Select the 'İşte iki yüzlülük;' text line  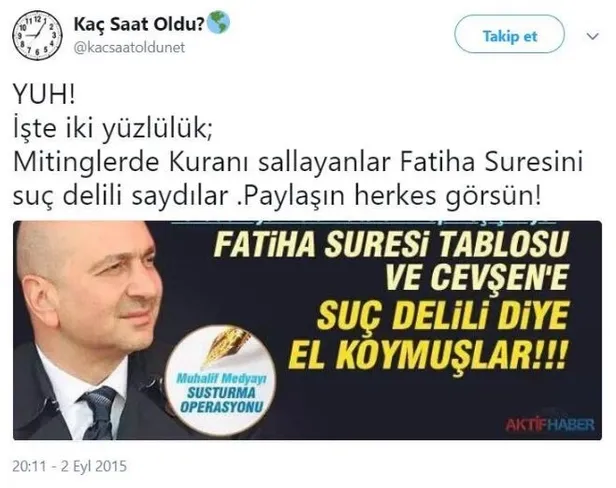tap(113, 128)
